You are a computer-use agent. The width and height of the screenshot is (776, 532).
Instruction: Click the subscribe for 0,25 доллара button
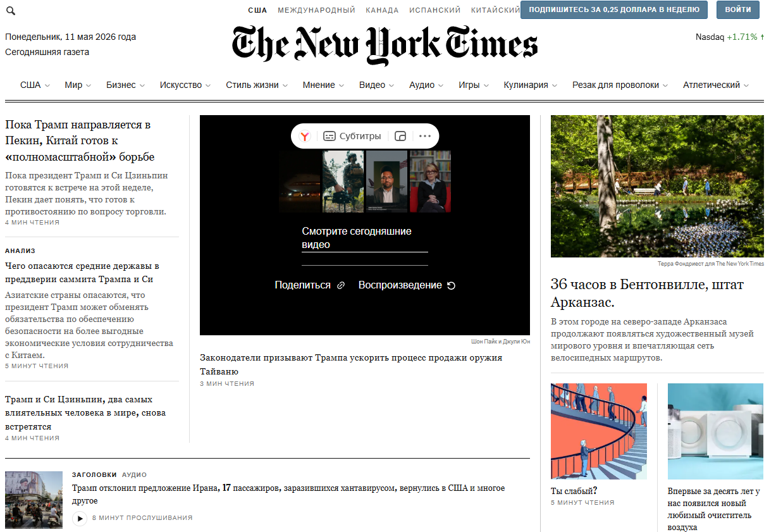coord(614,9)
